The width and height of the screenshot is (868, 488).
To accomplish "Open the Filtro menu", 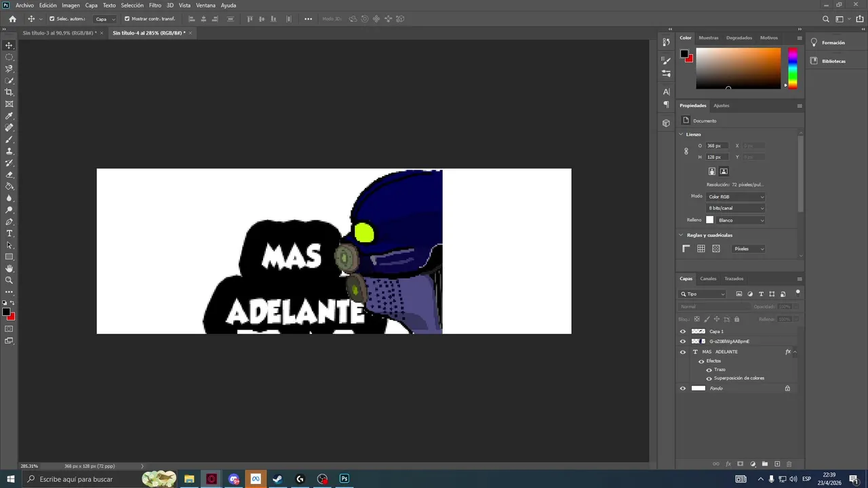I will 155,5.
